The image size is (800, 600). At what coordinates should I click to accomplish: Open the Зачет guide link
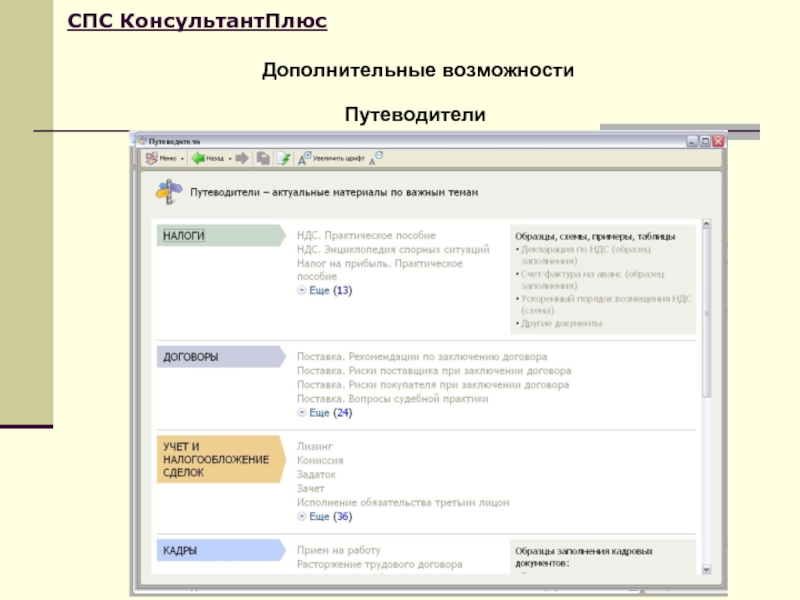(x=311, y=488)
